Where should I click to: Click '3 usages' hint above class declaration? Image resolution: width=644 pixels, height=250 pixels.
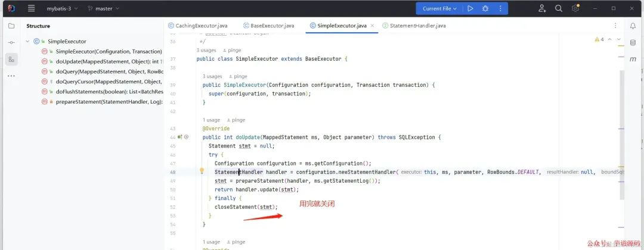[206, 50]
